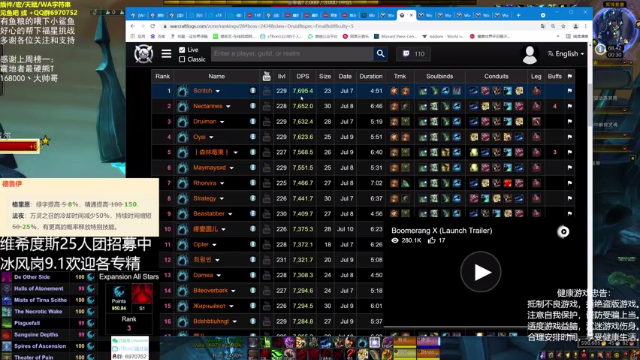Expand dropdown arrow next to Scritch

tap(218, 91)
